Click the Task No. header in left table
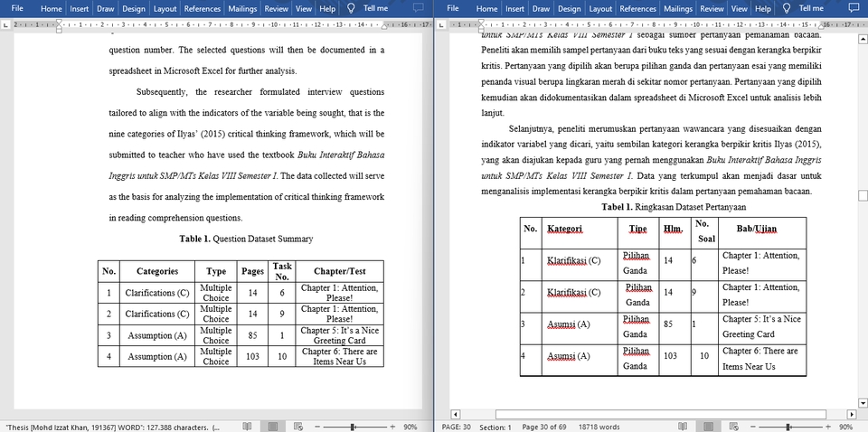 [282, 271]
